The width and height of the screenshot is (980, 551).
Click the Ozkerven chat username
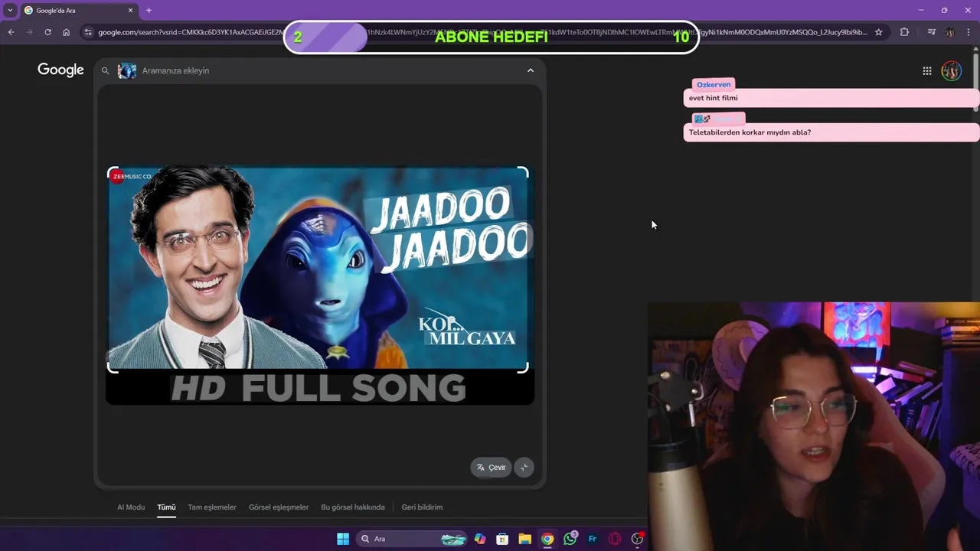coord(714,84)
